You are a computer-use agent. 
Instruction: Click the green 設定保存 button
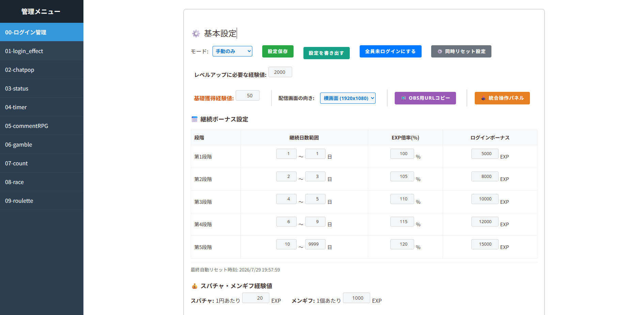(278, 51)
